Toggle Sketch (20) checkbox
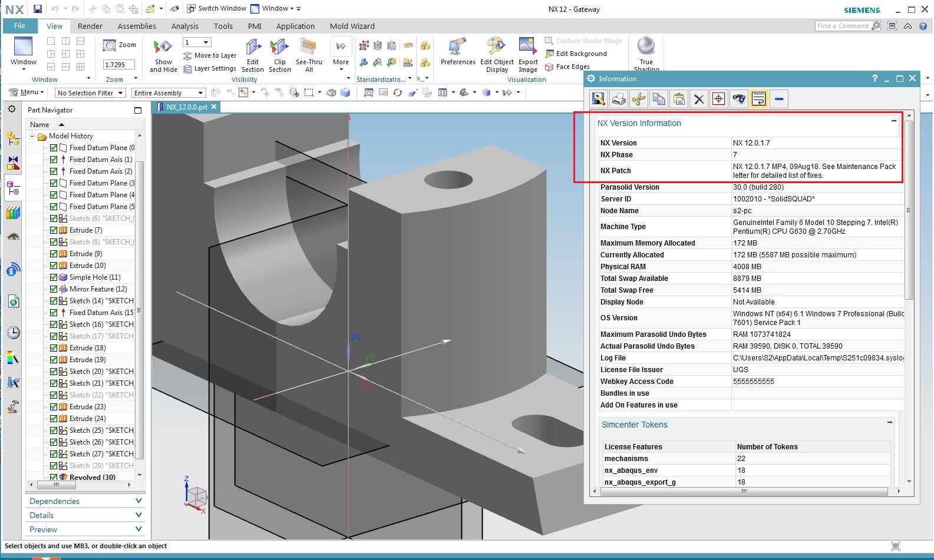 click(x=54, y=372)
